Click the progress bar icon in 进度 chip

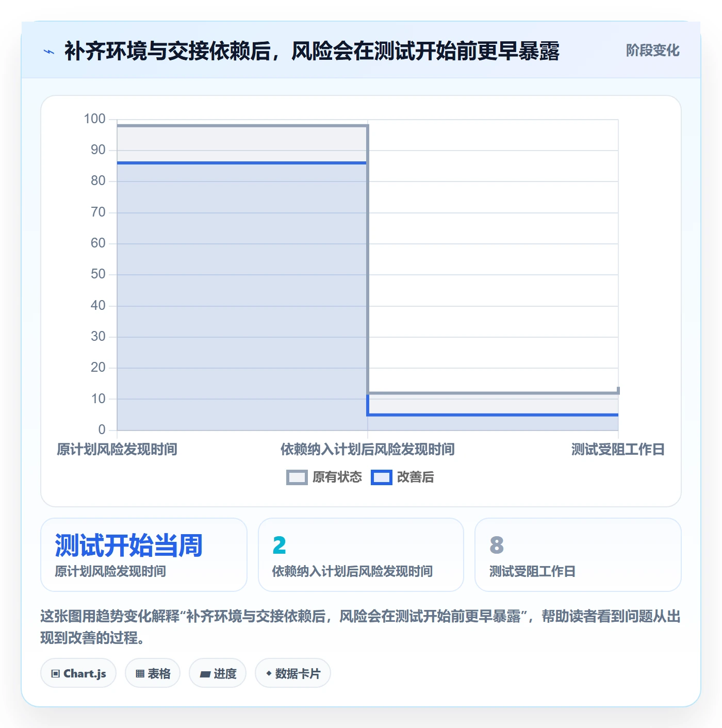click(205, 674)
